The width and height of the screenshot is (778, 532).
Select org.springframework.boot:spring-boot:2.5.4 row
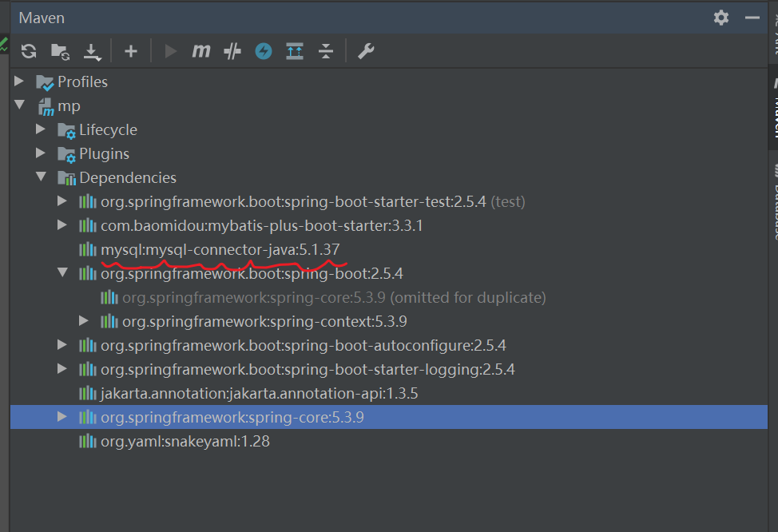pyautogui.click(x=389, y=273)
